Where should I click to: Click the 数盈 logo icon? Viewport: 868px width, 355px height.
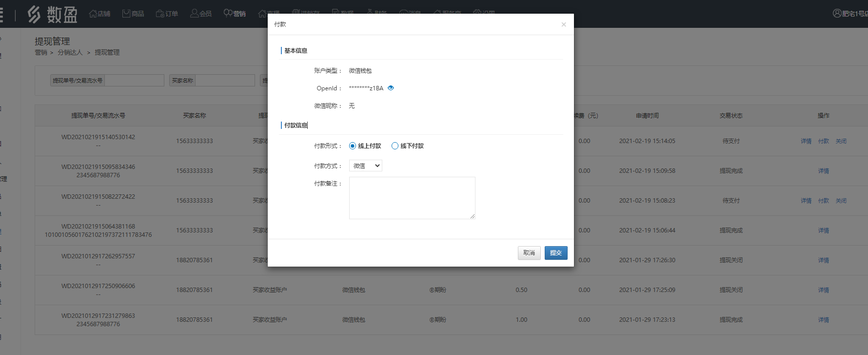pyautogui.click(x=34, y=14)
